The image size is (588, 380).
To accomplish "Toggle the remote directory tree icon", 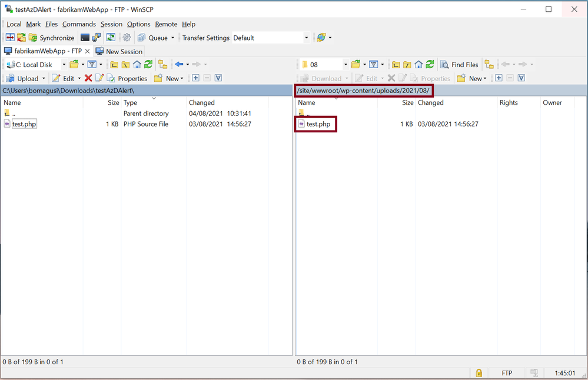I will [489, 65].
